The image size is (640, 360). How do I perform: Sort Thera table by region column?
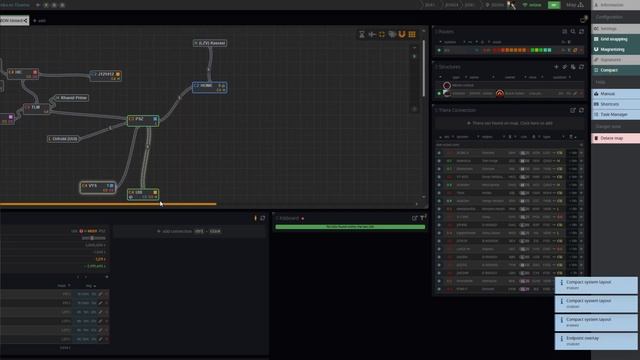[x=487, y=137]
